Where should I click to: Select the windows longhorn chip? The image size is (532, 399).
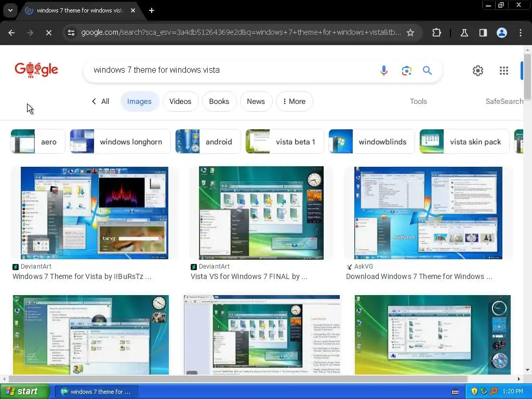click(x=120, y=141)
